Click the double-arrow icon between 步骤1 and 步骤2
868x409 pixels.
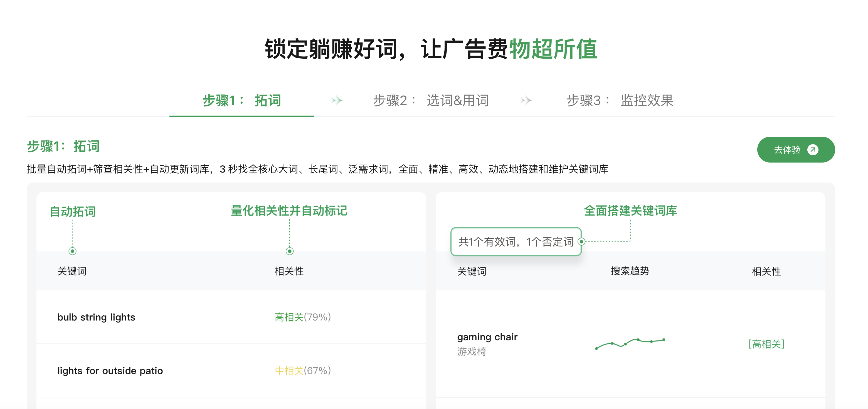tap(337, 101)
